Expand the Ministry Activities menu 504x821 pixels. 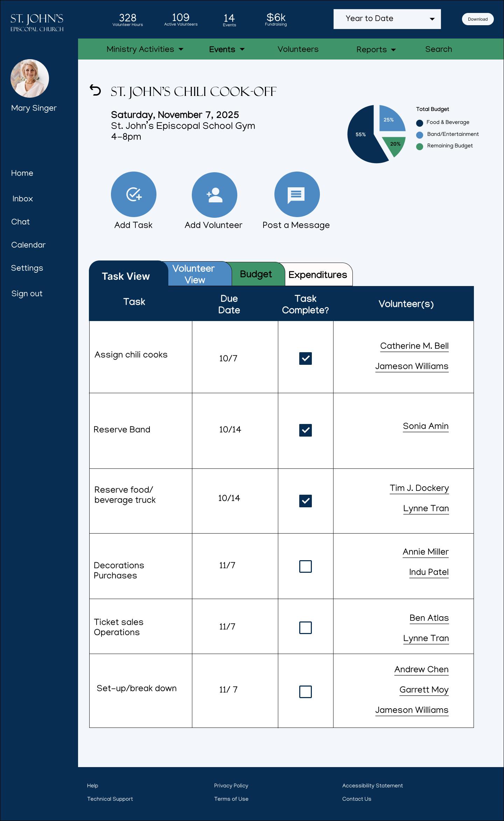coord(145,49)
